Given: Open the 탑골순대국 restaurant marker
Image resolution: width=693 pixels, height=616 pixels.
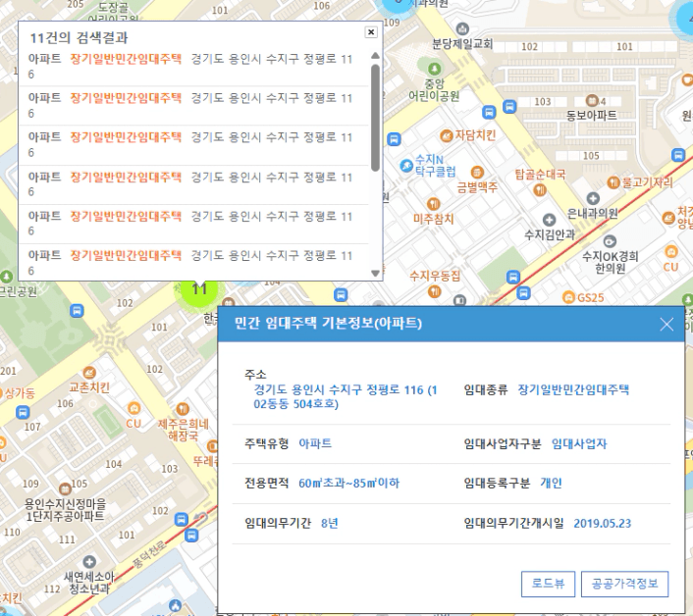Looking at the screenshot, I should click(x=540, y=190).
